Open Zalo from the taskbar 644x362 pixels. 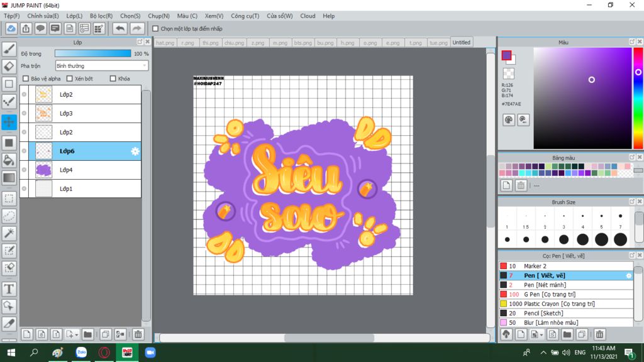click(x=81, y=353)
